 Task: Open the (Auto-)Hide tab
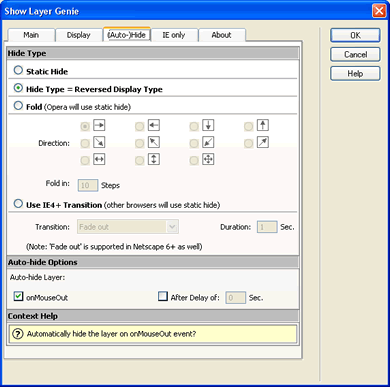coord(127,35)
